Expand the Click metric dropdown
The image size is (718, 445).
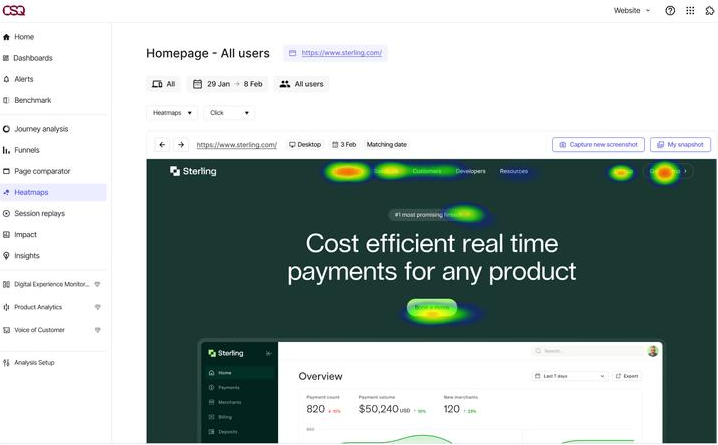pyautogui.click(x=229, y=113)
